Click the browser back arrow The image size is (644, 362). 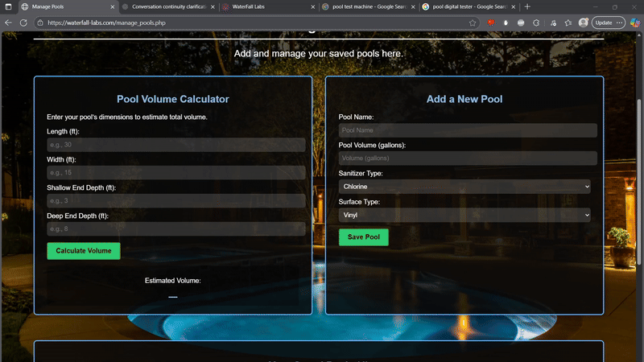tap(9, 23)
